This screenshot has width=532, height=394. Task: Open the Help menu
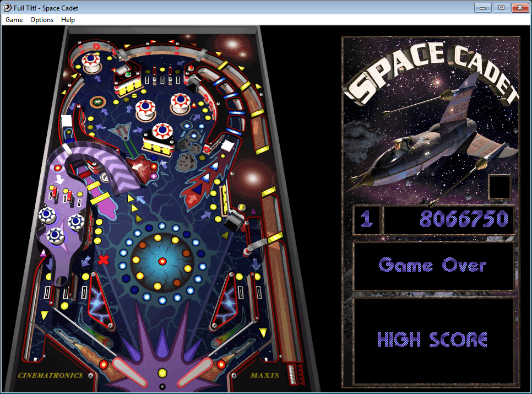click(68, 20)
